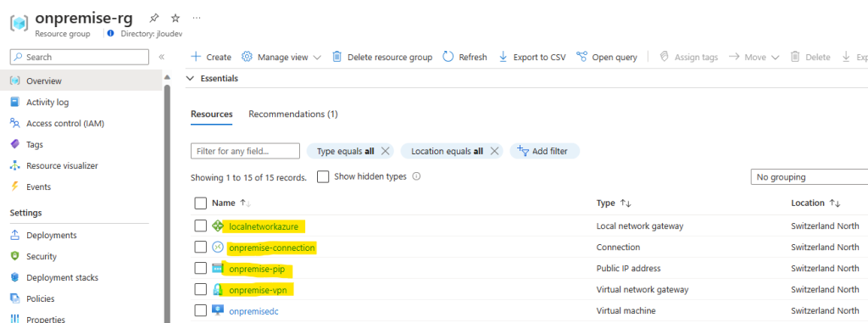
Task: Tick the select-all checkbox beside Name
Action: [x=200, y=203]
